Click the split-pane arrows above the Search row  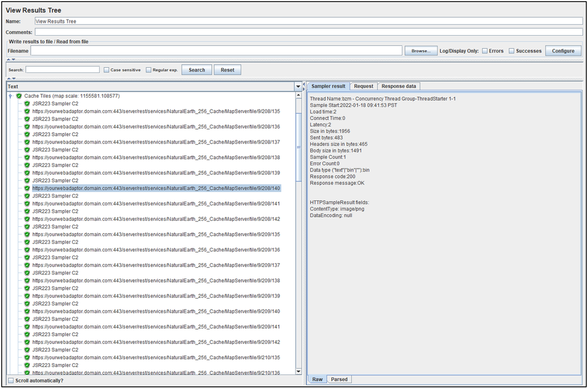click(11, 59)
